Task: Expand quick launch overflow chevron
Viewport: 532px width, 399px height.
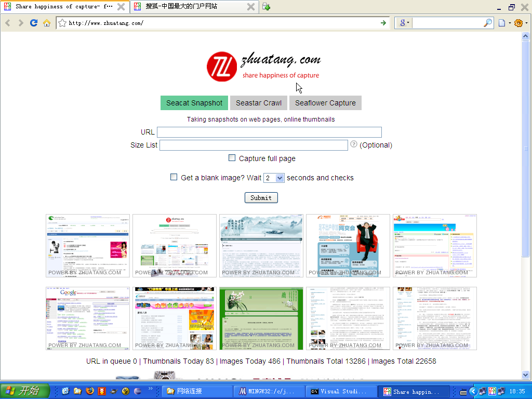Action: 150,389
